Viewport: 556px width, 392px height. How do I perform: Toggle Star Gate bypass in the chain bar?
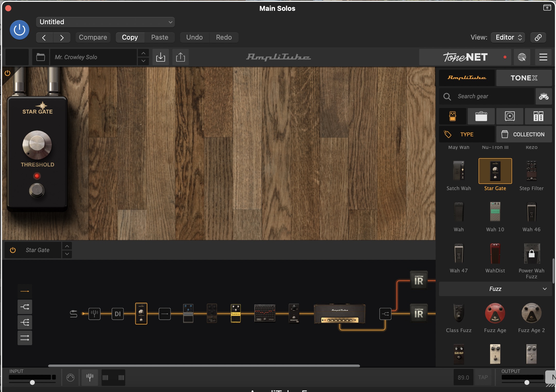tap(13, 250)
